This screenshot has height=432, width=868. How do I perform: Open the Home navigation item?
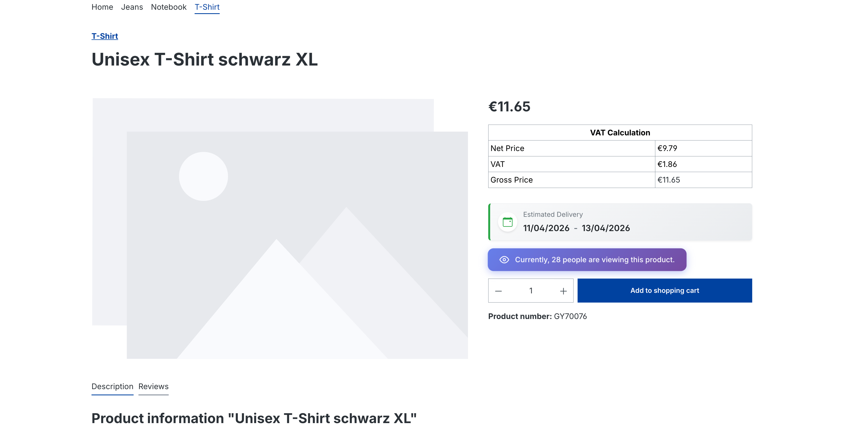[x=102, y=7]
